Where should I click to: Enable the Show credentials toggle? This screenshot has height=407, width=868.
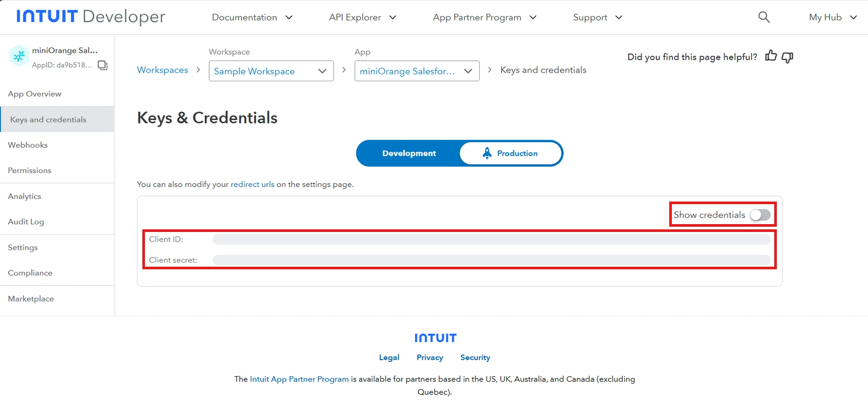coord(759,215)
